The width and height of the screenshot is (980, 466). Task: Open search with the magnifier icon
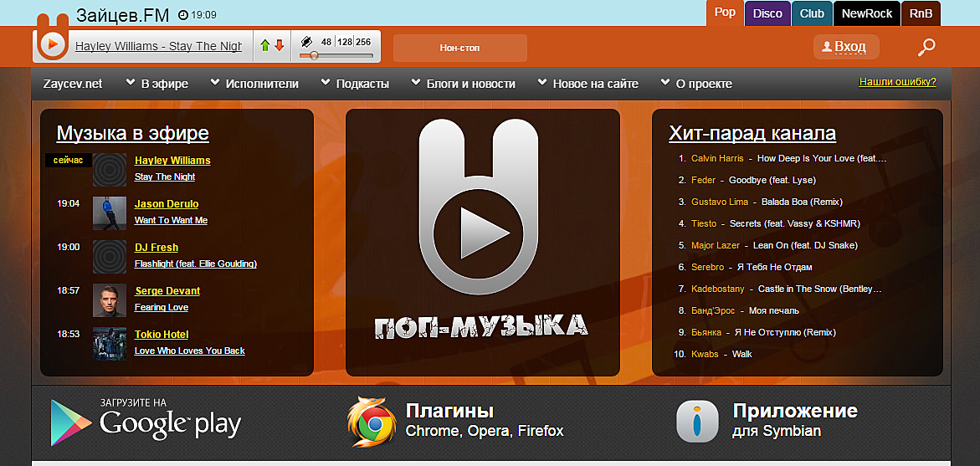click(x=926, y=47)
